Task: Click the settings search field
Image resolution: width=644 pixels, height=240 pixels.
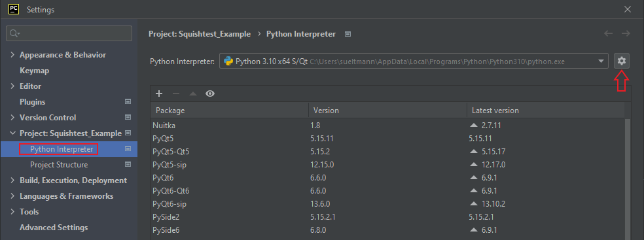Action: (x=69, y=33)
